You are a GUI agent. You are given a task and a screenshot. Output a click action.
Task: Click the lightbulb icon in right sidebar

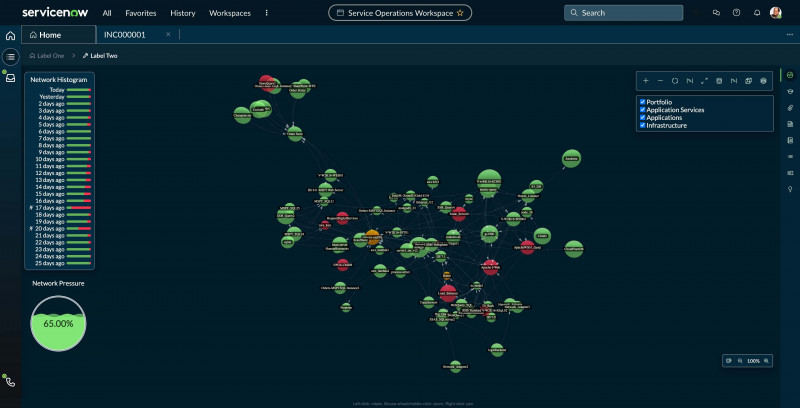click(x=790, y=189)
